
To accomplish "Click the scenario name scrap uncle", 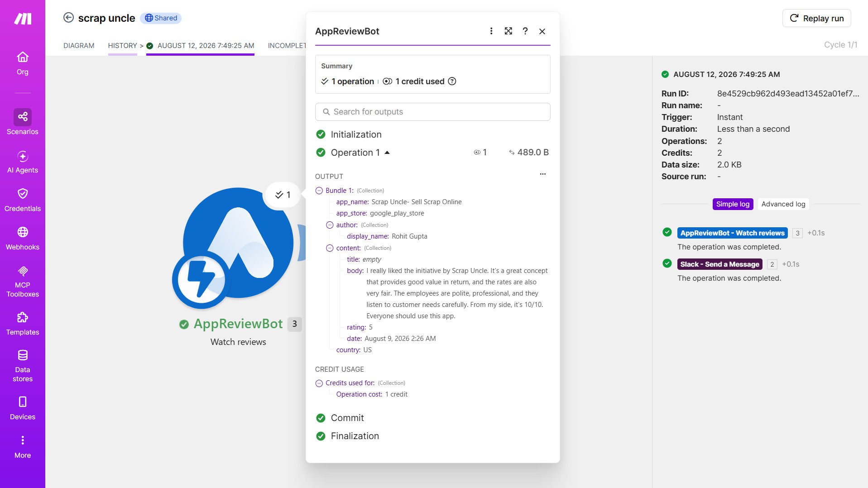I will coord(106,18).
